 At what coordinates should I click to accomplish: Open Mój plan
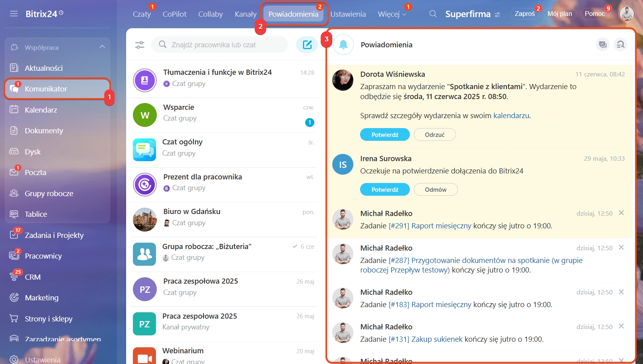point(559,14)
